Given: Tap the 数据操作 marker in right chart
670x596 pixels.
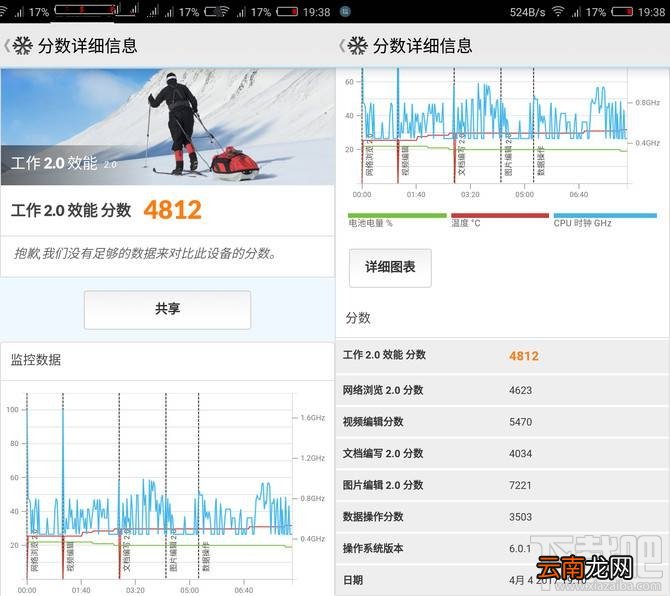Looking at the screenshot, I should click(541, 161).
